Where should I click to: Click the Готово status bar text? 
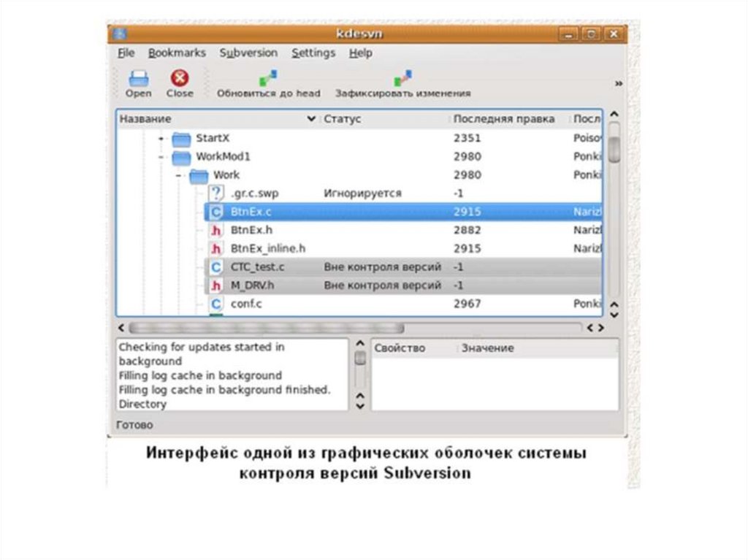coord(134,425)
